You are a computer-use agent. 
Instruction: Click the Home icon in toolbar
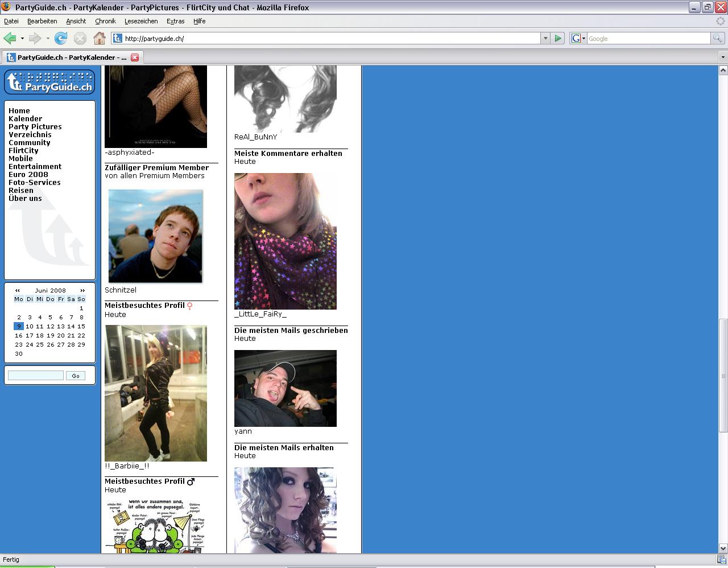pyautogui.click(x=100, y=38)
